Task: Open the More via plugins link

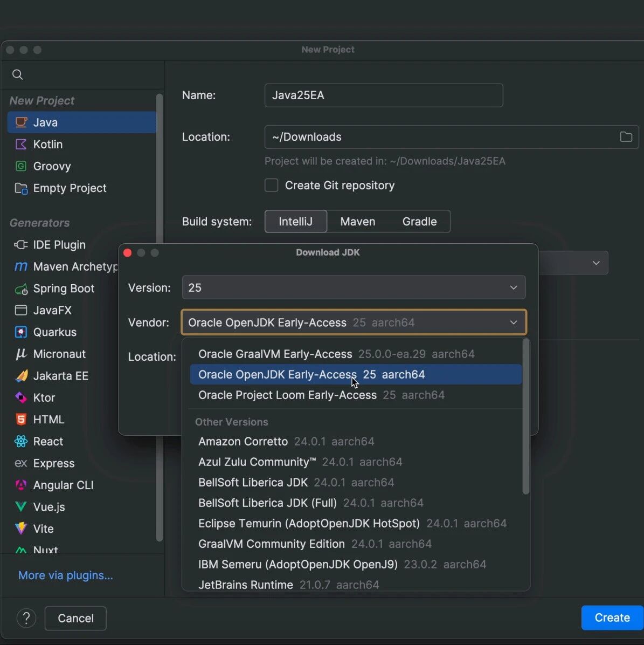Action: coord(66,575)
